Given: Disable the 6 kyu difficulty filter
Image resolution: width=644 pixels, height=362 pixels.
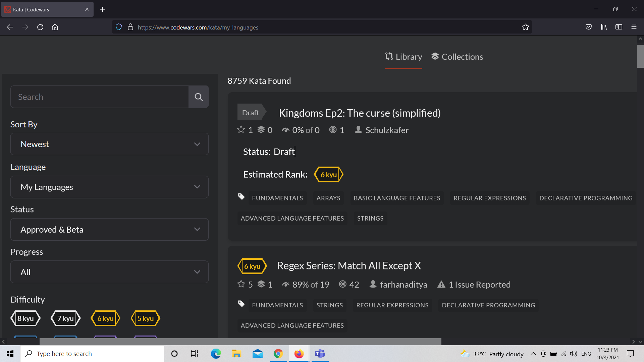Looking at the screenshot, I should pyautogui.click(x=105, y=318).
